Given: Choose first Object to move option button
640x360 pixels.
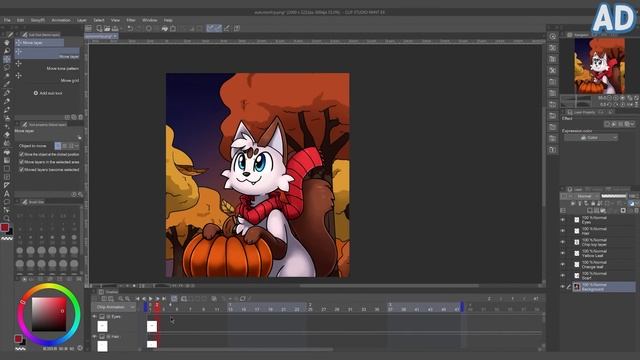Looking at the screenshot, I should pos(58,146).
